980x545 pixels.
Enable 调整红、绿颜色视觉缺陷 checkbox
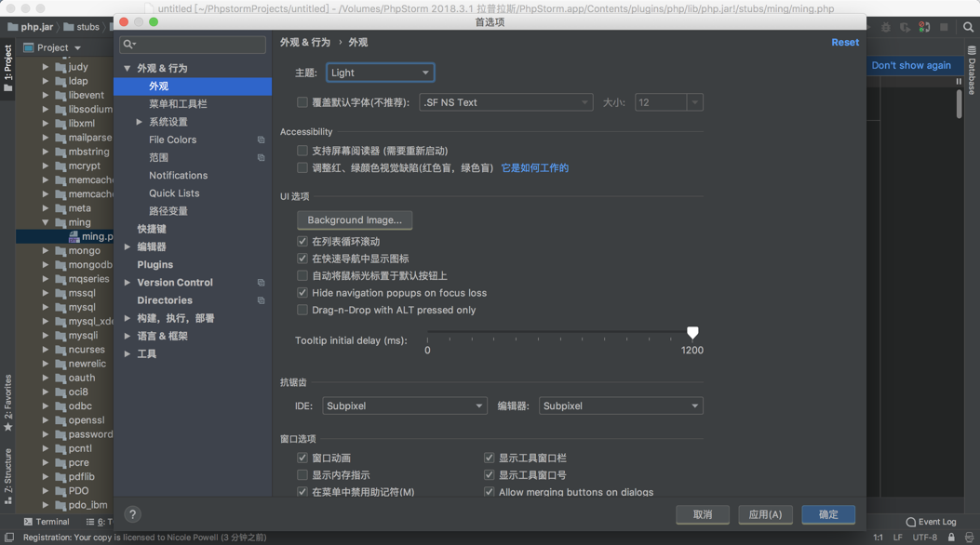[x=302, y=168]
